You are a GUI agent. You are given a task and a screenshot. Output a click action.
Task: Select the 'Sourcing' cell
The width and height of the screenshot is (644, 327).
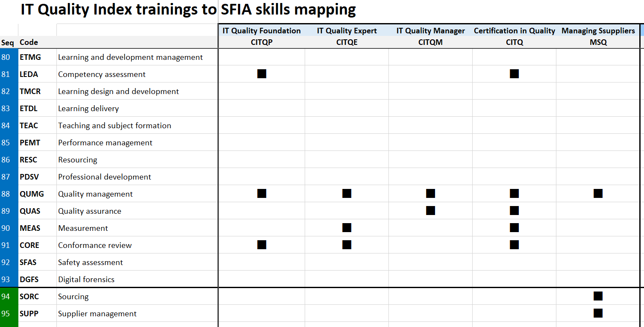tap(137, 297)
